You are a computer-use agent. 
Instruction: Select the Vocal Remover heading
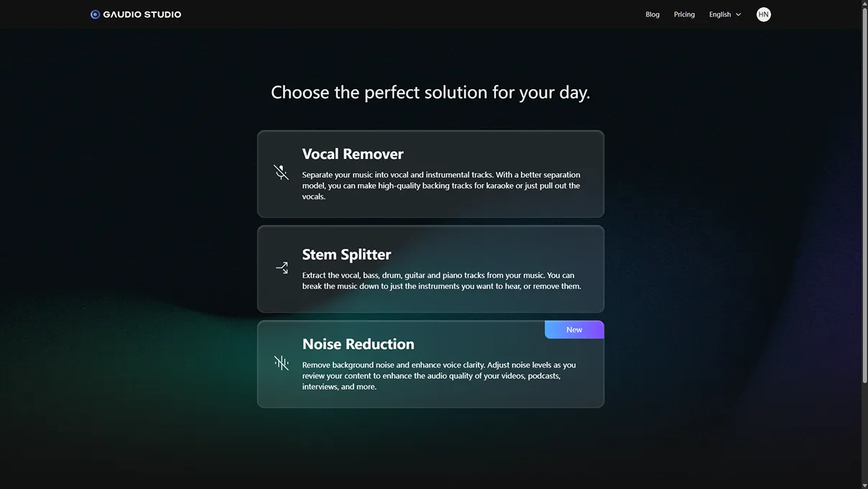point(353,154)
